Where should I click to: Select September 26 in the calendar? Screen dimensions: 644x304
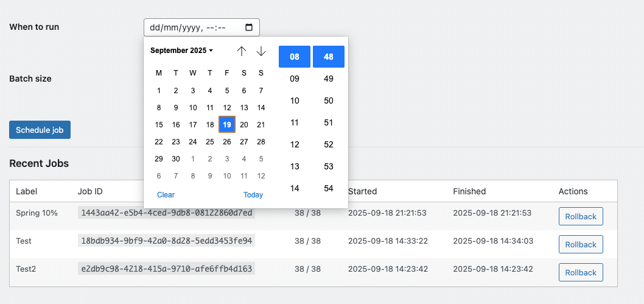[x=226, y=142]
